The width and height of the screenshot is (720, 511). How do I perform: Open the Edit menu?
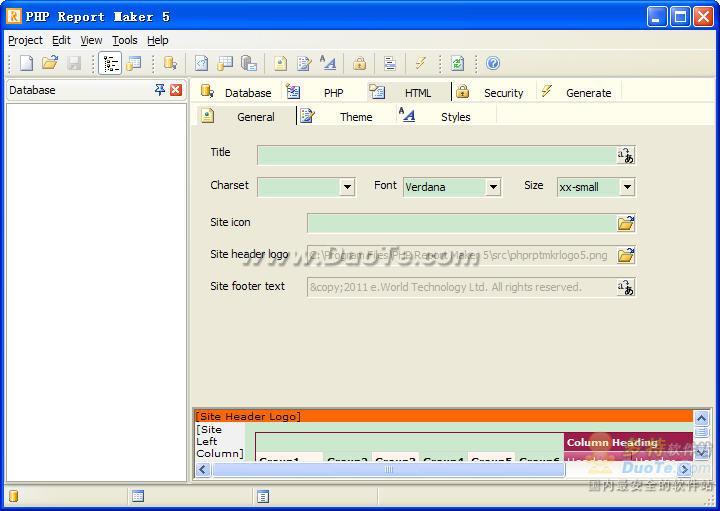(x=61, y=40)
